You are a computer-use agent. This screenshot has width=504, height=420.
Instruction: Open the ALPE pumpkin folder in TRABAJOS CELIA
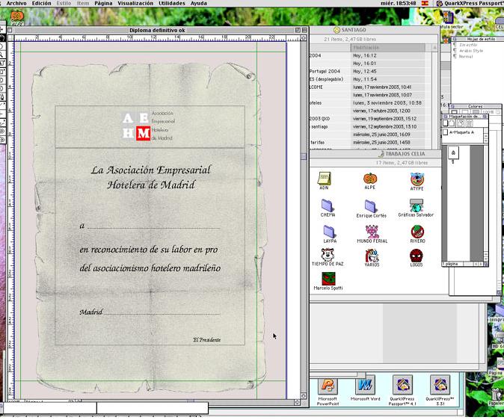(x=370, y=181)
